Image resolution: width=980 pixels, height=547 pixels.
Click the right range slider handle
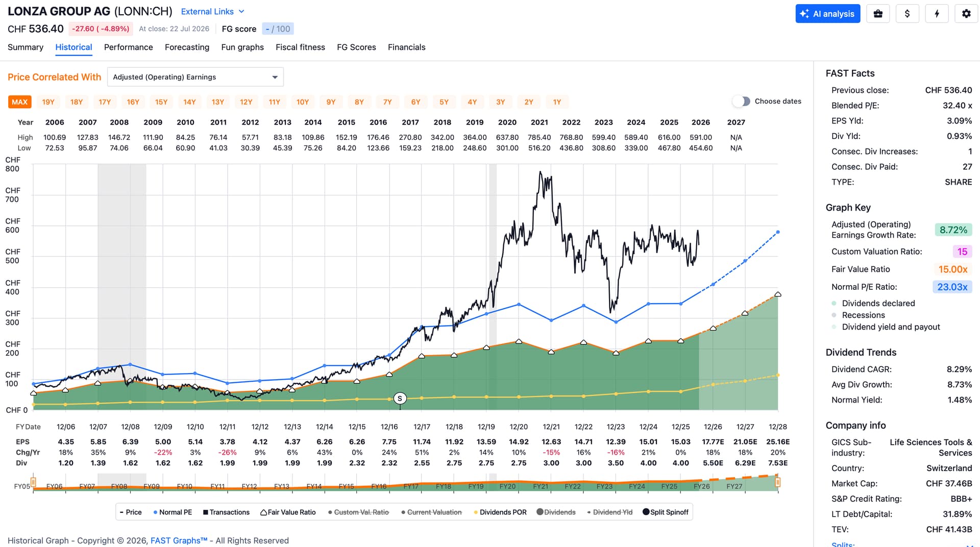click(x=778, y=482)
